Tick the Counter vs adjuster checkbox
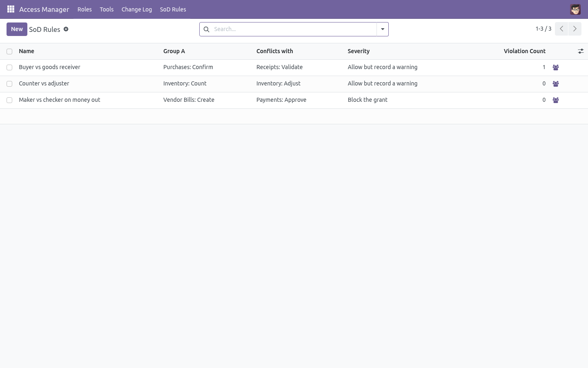The image size is (588, 368). point(9,84)
